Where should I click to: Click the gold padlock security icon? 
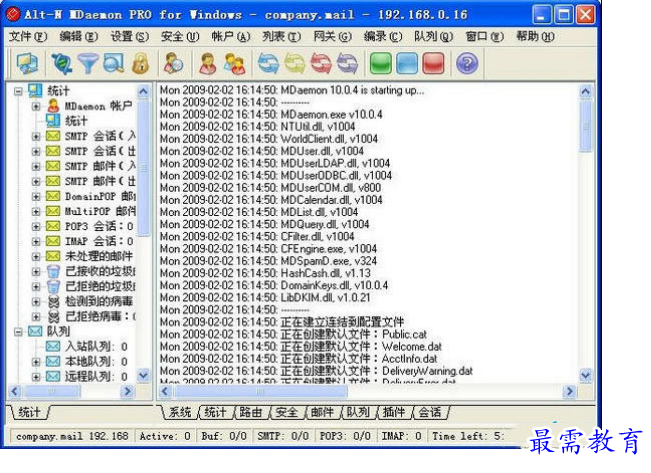140,64
